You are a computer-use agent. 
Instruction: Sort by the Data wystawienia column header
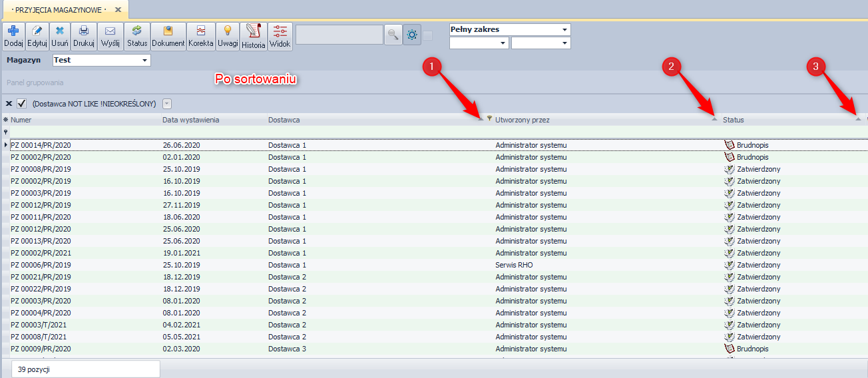tap(190, 120)
